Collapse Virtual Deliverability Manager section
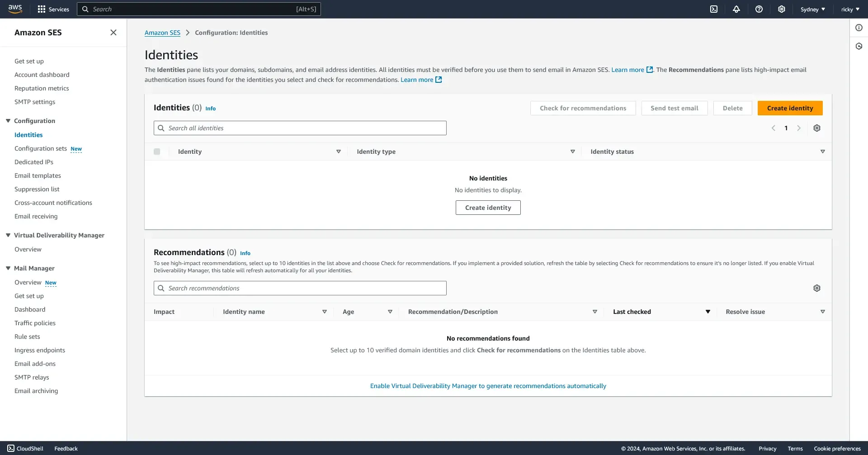The image size is (868, 455). pos(8,235)
